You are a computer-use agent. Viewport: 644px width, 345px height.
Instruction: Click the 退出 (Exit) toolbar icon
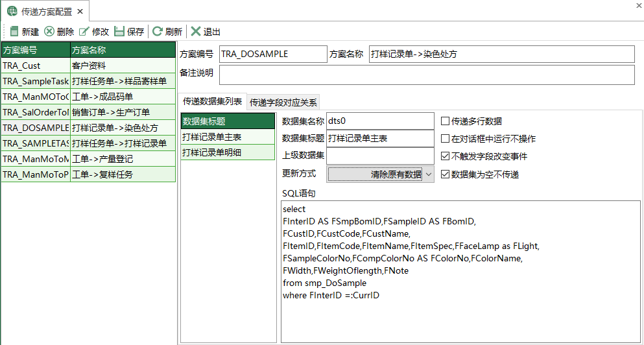[196, 32]
